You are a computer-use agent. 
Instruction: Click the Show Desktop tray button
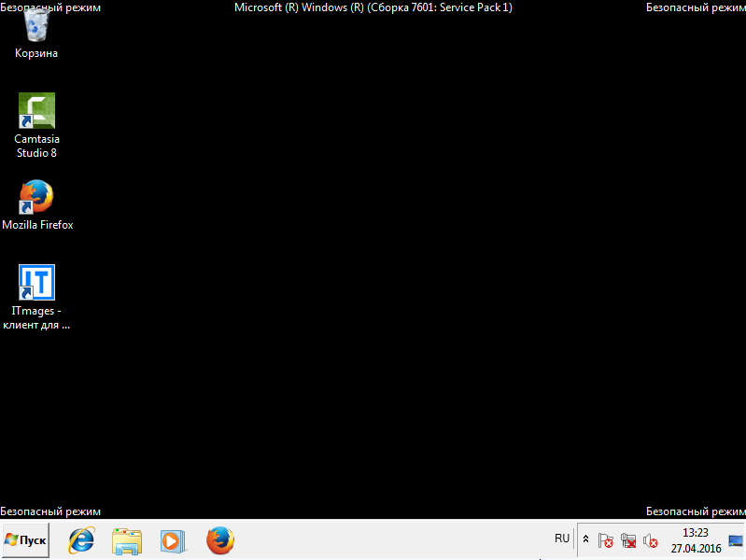pyautogui.click(x=736, y=540)
